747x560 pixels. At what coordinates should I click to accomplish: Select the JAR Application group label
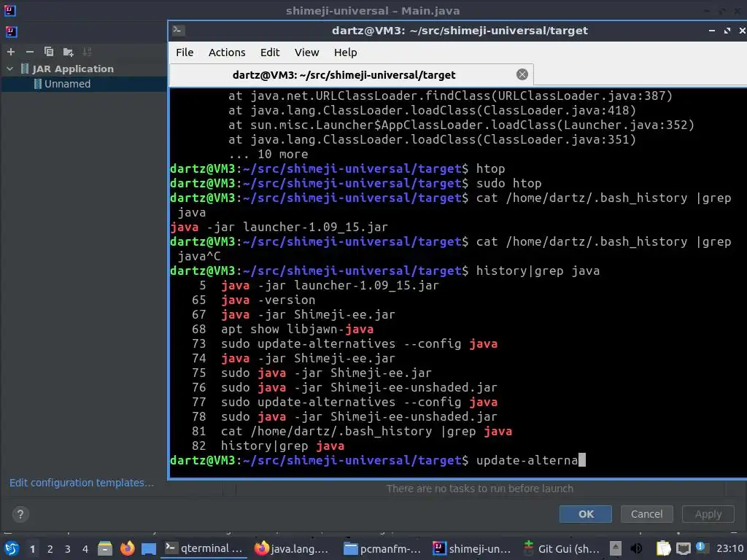coord(73,69)
